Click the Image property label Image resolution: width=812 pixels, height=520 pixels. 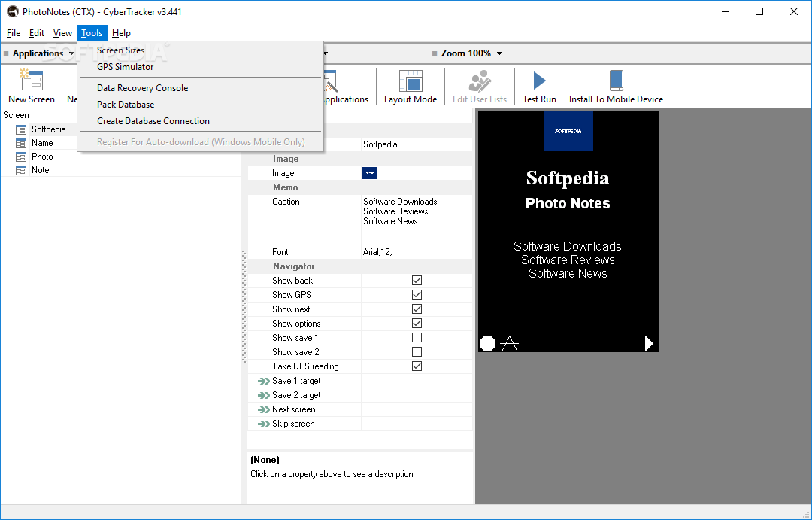[x=283, y=173]
